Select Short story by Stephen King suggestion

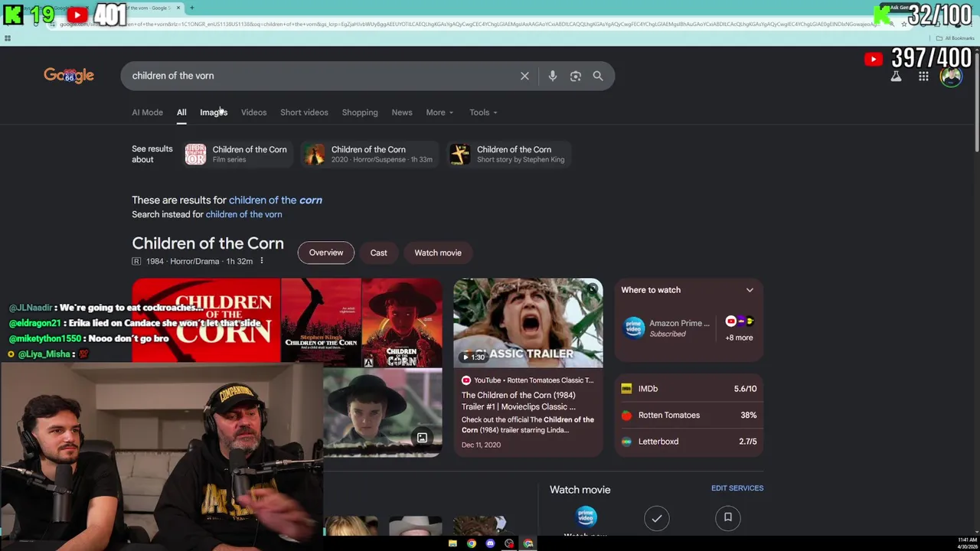508,154
